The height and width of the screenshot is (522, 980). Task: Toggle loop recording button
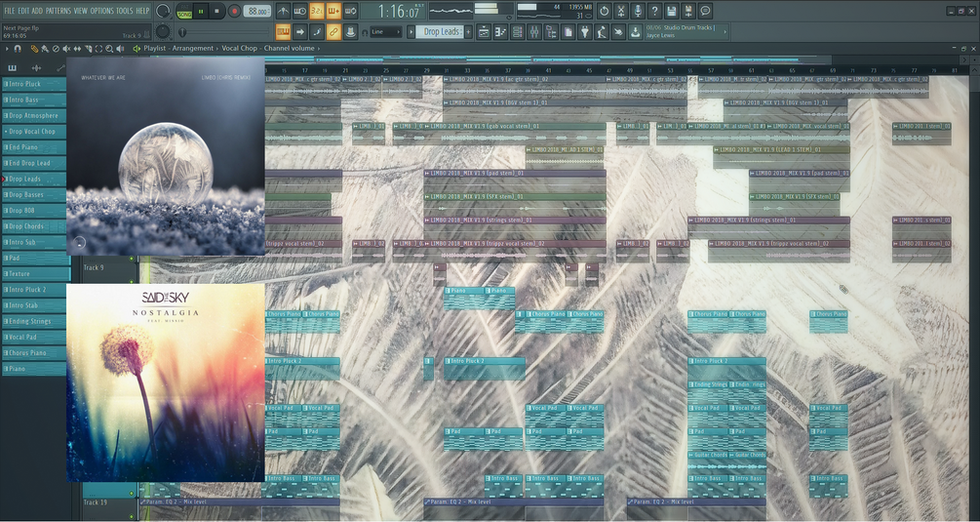point(350,12)
